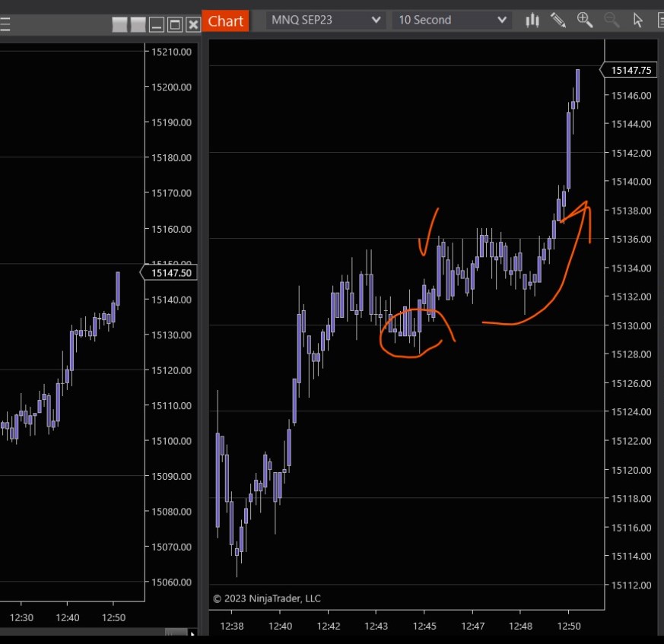Click the 12:47 time axis label
The height and width of the screenshot is (644, 664).
(x=472, y=626)
